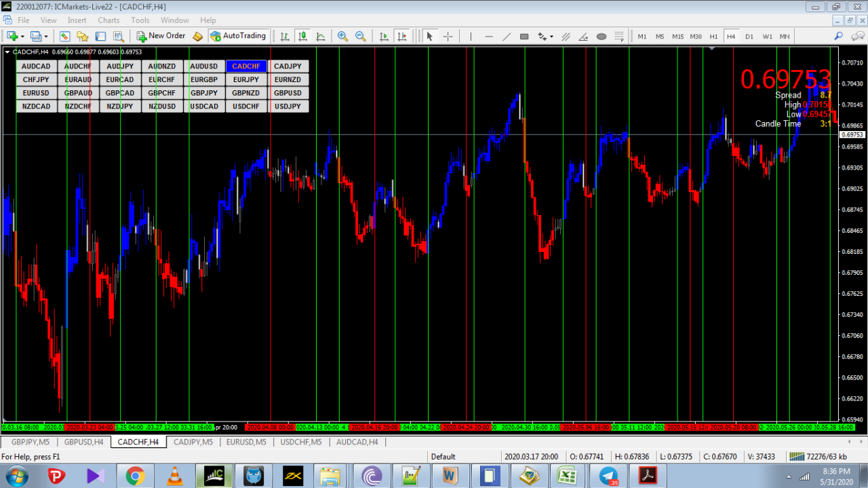
Task: Open MetaEditor from the toolbar
Action: (198, 36)
